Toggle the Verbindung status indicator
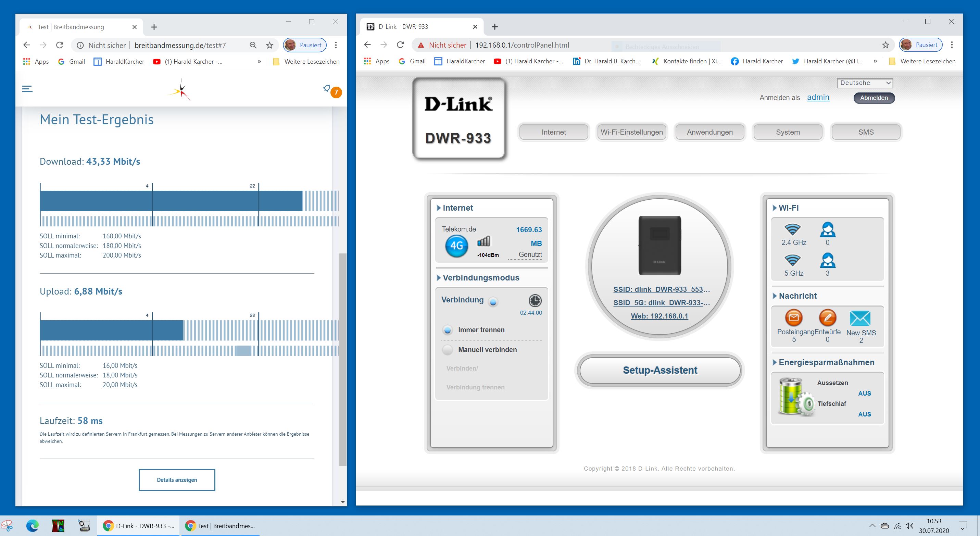Screen dimensions: 980x536 coord(493,302)
